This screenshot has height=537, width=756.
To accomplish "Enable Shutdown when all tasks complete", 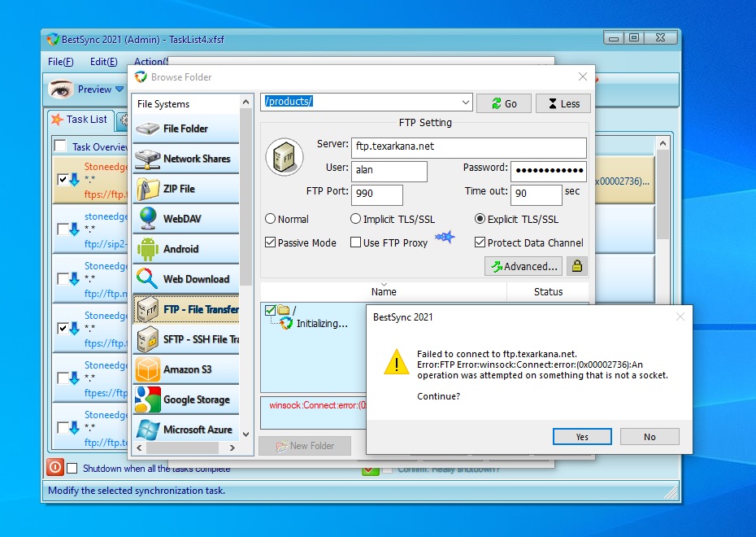I will [72, 468].
